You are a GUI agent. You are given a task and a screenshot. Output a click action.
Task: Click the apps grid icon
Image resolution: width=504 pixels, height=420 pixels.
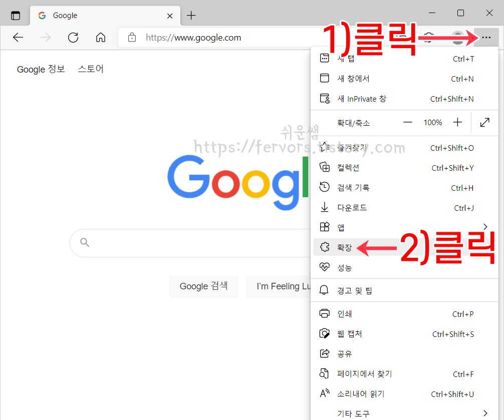pyautogui.click(x=324, y=227)
